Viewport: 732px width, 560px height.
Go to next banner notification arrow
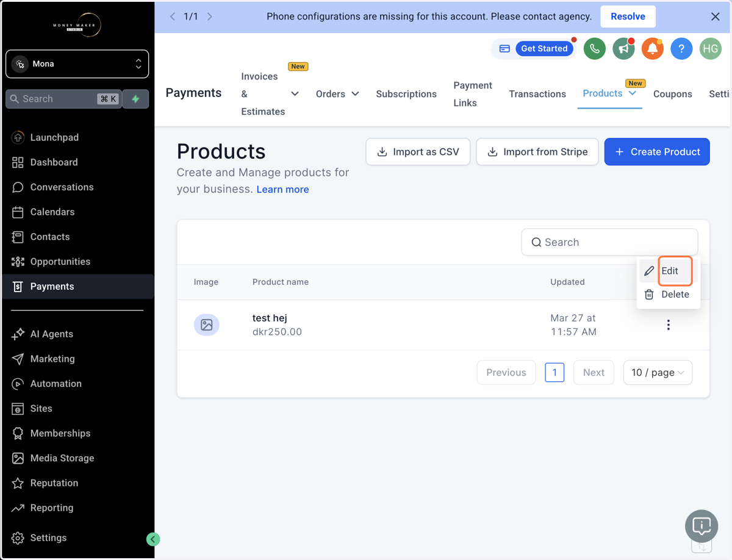210,16
